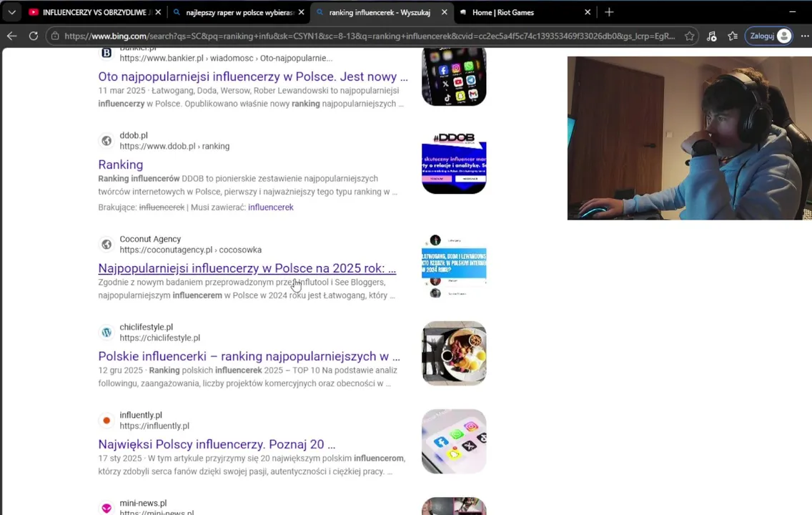Screen dimensions: 812x515
Task: Open the tab search dropdown arrow
Action: [11, 12]
